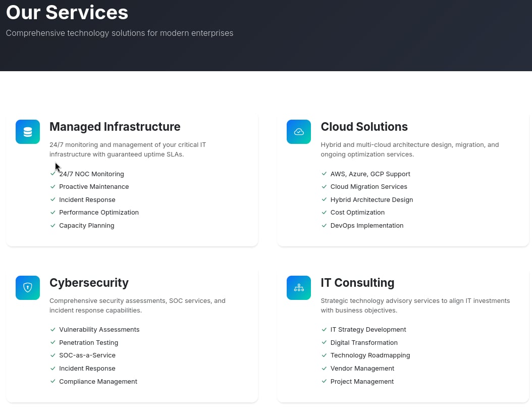Click checkmark beside Capacity Planning

52,225
